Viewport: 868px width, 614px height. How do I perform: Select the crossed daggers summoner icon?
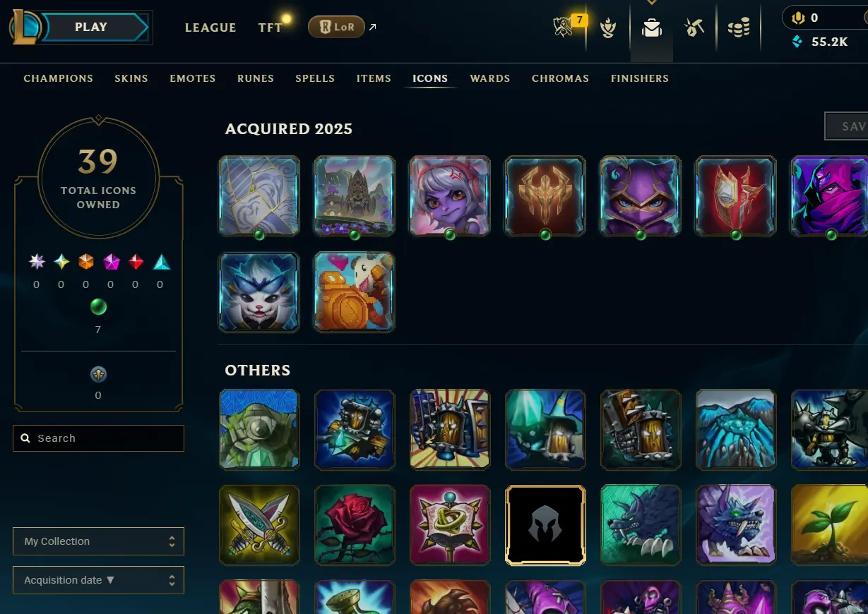pyautogui.click(x=259, y=525)
